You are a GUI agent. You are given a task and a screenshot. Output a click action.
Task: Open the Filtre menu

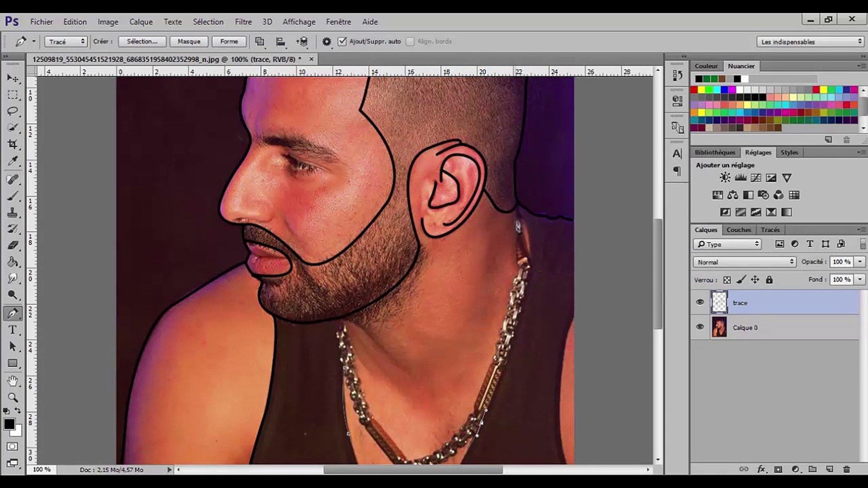pos(243,22)
